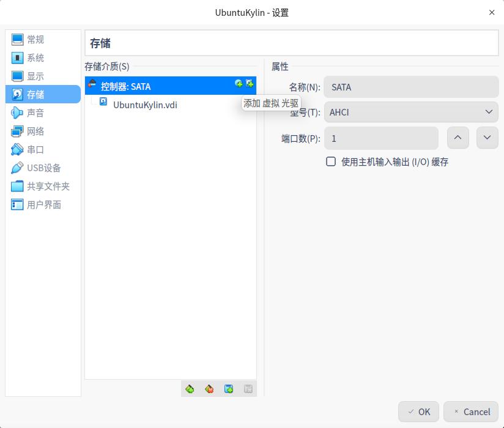Screen dimensions: 504x428
Task: Enable 使用主机输入输出 (I/O) 缓存 checkbox
Action: tap(331, 161)
